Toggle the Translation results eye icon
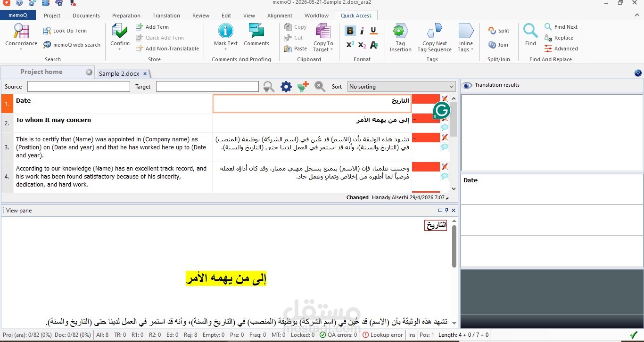Screen dimensions: 644x342 tap(467, 85)
